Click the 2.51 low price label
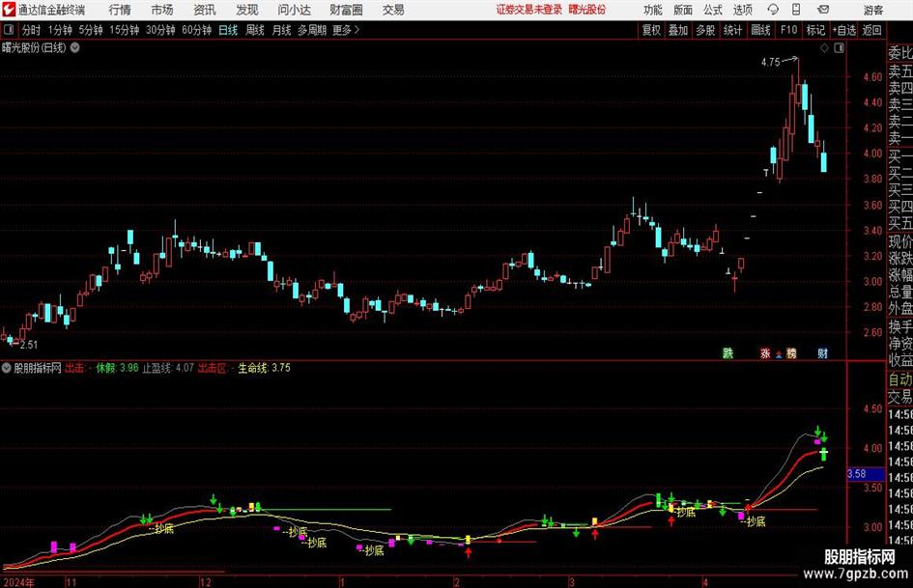Image resolution: width=913 pixels, height=588 pixels. coord(29,345)
